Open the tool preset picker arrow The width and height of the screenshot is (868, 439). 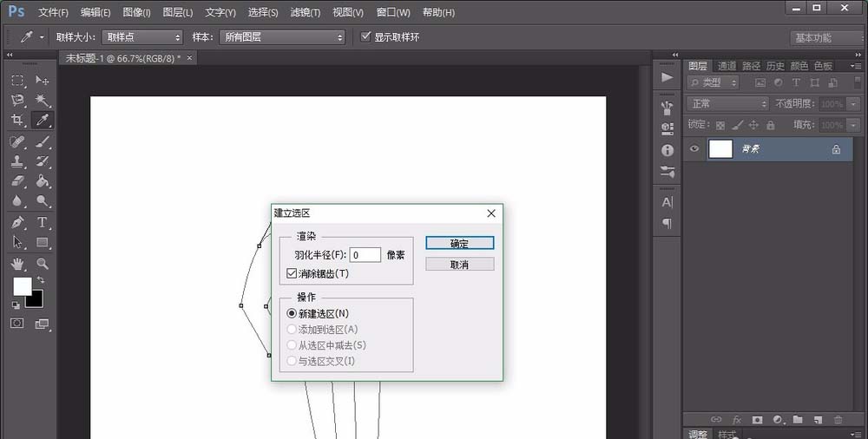(42, 37)
